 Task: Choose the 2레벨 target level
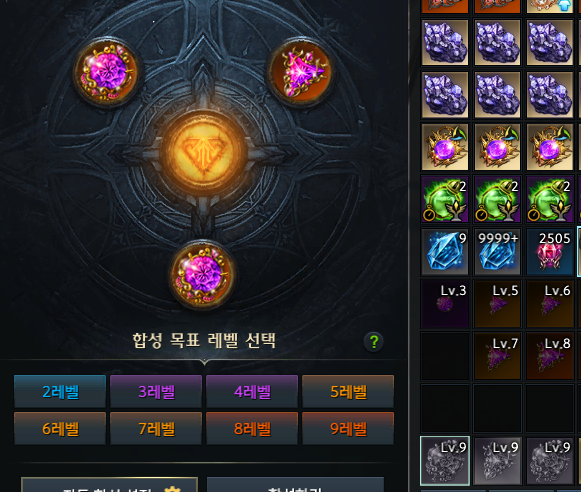pos(60,391)
